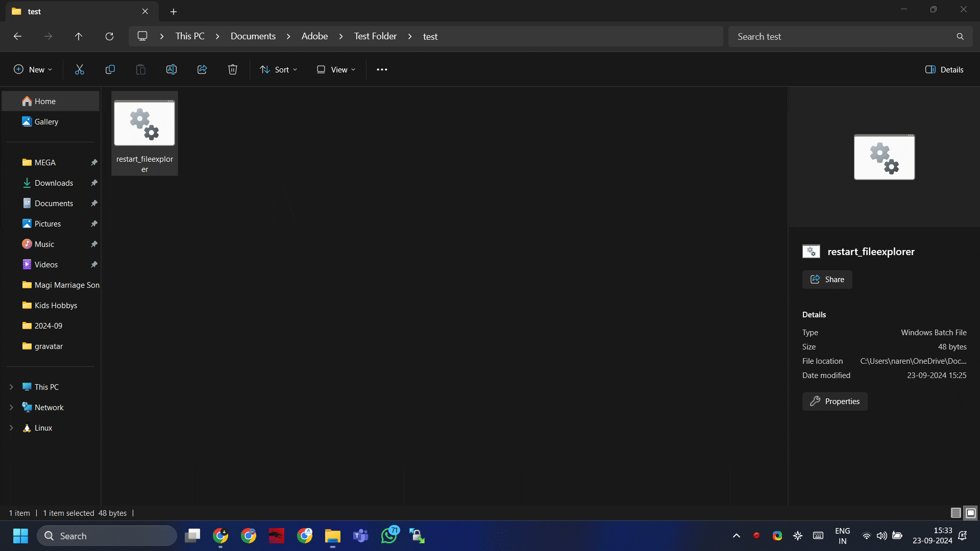Expand the Network tree item
The image size is (980, 551).
coord(11,407)
